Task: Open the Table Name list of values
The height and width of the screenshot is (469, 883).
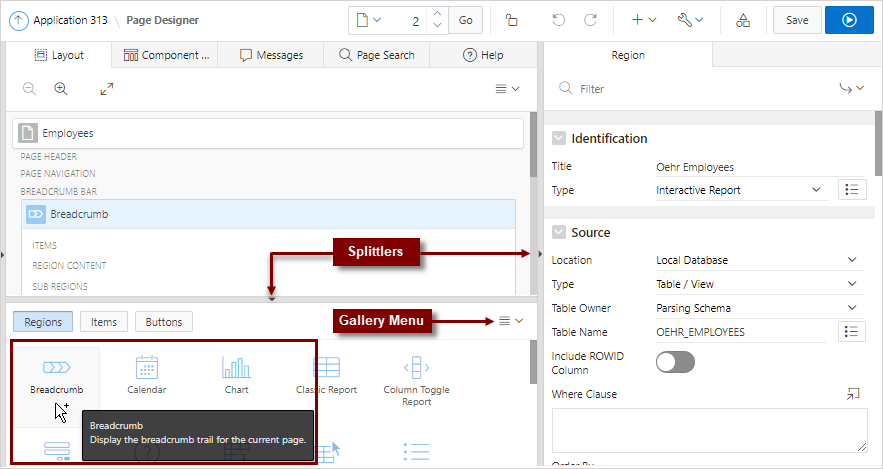Action: click(x=851, y=332)
